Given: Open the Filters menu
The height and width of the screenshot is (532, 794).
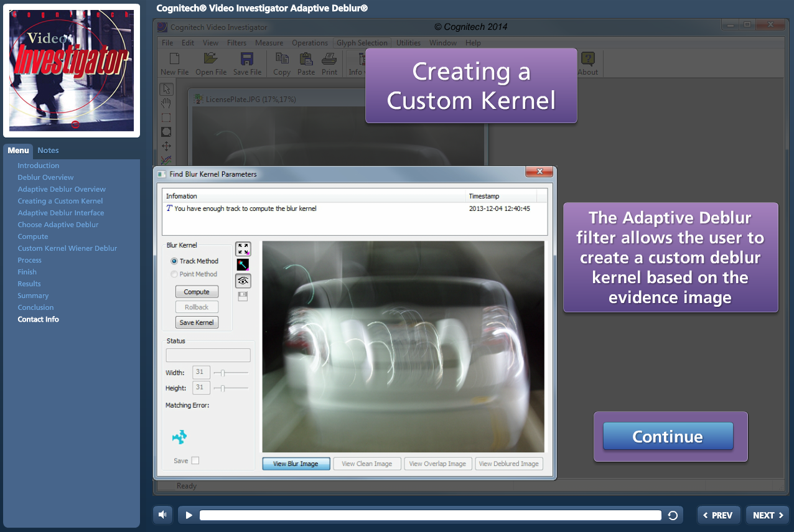Looking at the screenshot, I should point(236,43).
